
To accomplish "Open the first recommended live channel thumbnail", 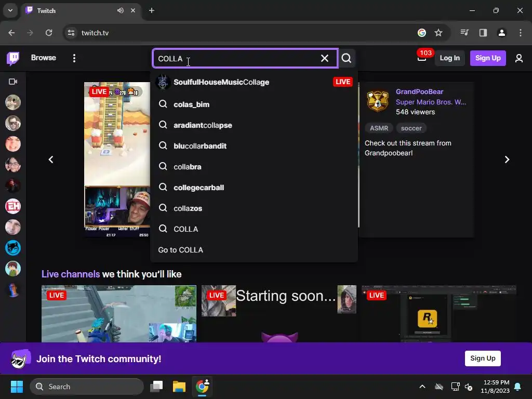I will pyautogui.click(x=119, y=314).
